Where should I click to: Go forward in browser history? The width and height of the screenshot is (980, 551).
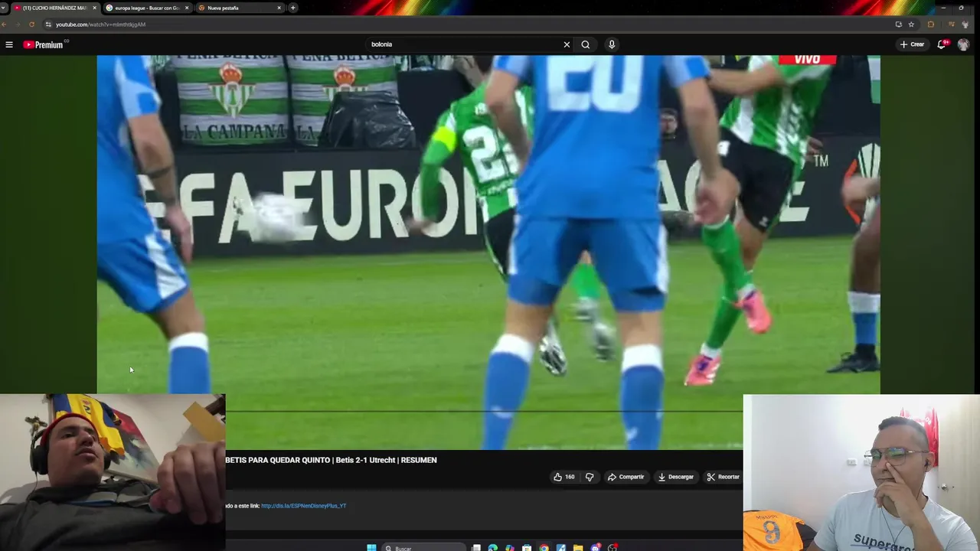coord(18,24)
